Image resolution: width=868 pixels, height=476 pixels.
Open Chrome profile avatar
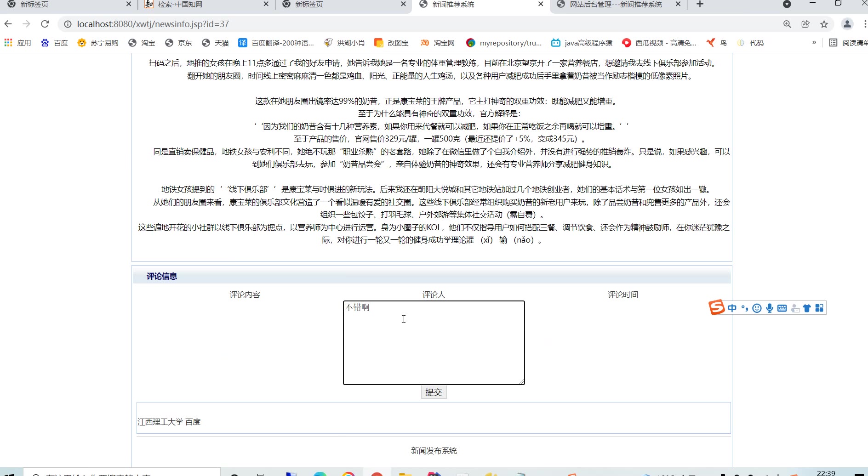tap(847, 24)
